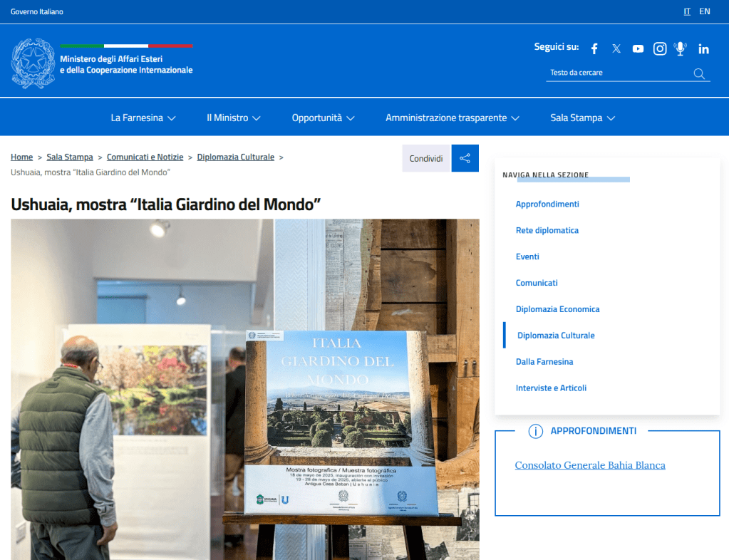Open the ministry's Facebook page icon
Image resolution: width=729 pixels, height=560 pixels.
(594, 48)
